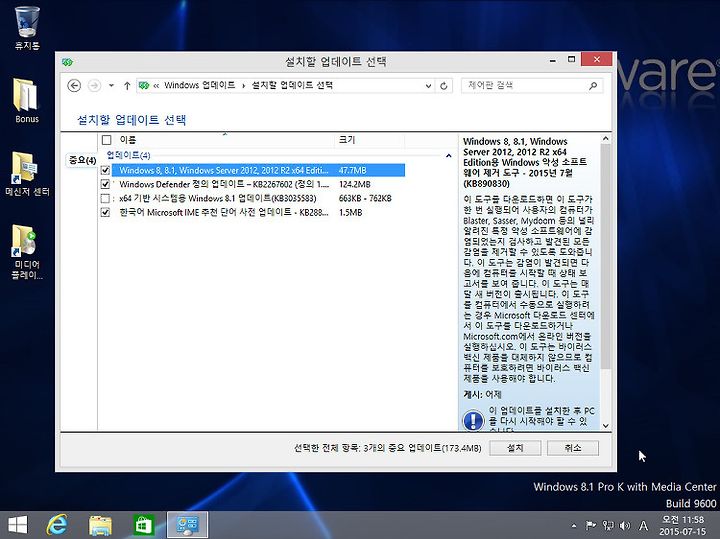
Task: Show hidden tray icons
Action: click(574, 526)
